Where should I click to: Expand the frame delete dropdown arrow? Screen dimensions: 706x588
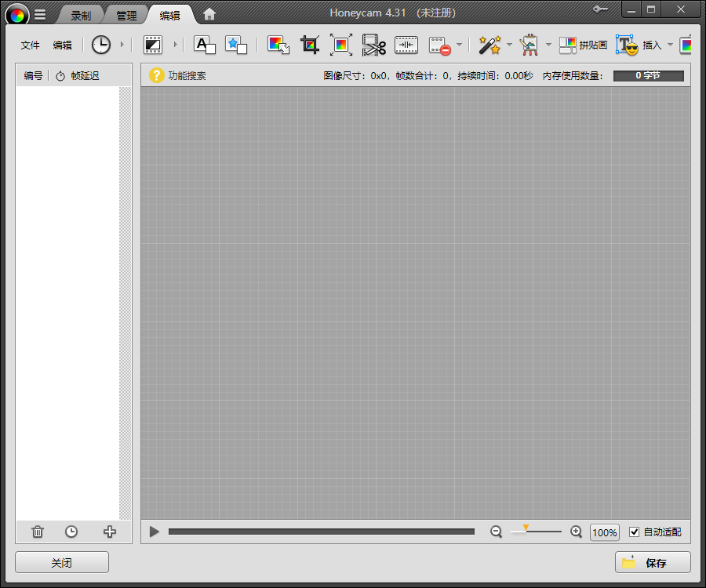pyautogui.click(x=459, y=45)
